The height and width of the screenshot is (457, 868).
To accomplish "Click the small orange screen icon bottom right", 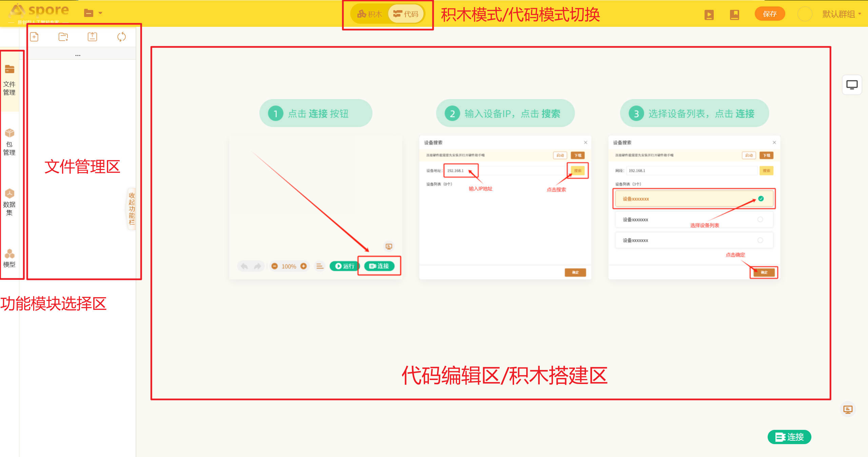I will tap(848, 410).
